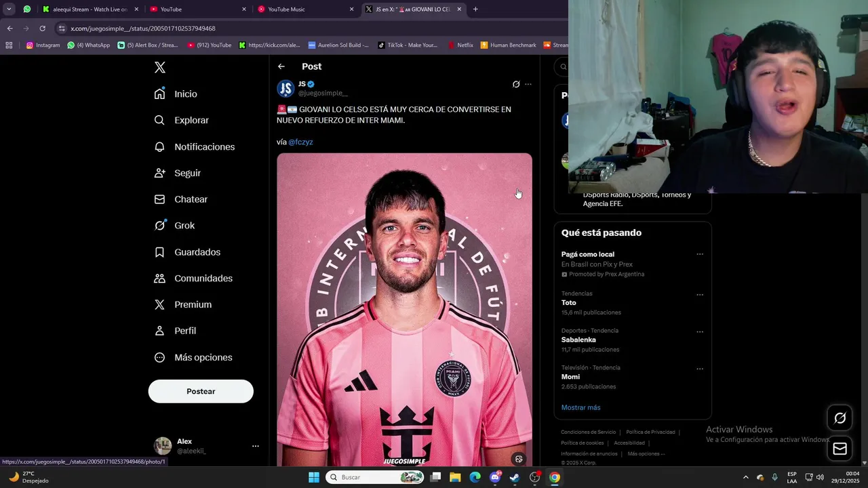Switch to aleequi Stream tab
This screenshot has width=868, height=488.
[90, 9]
